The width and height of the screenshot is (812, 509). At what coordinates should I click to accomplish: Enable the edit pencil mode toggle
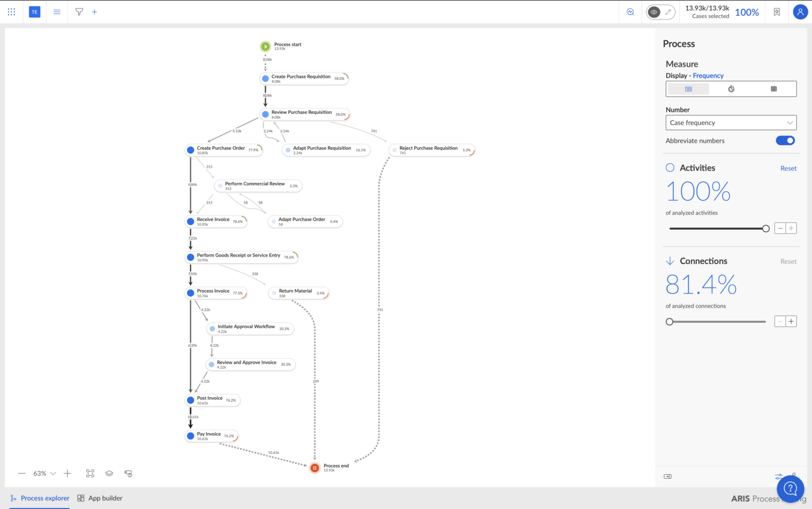click(667, 12)
